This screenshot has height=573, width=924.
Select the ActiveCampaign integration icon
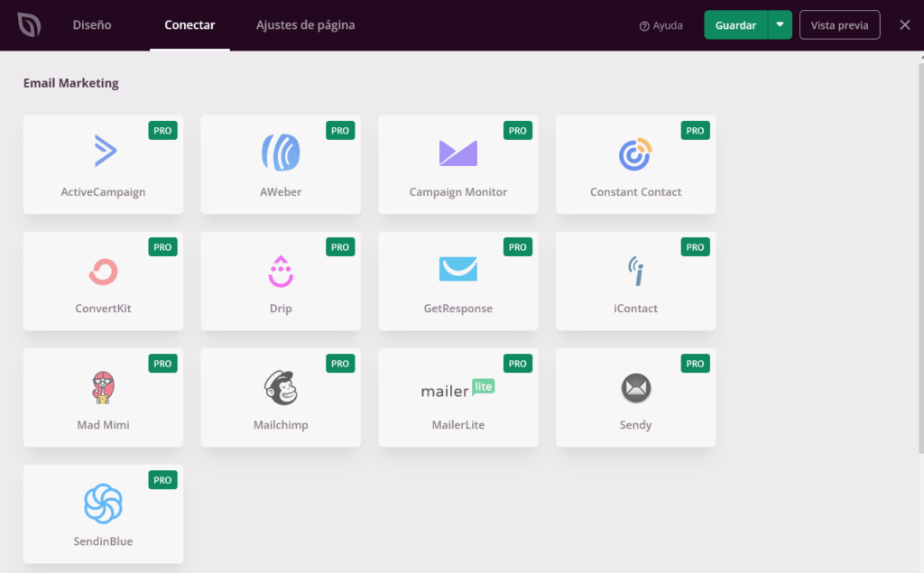[102, 152]
